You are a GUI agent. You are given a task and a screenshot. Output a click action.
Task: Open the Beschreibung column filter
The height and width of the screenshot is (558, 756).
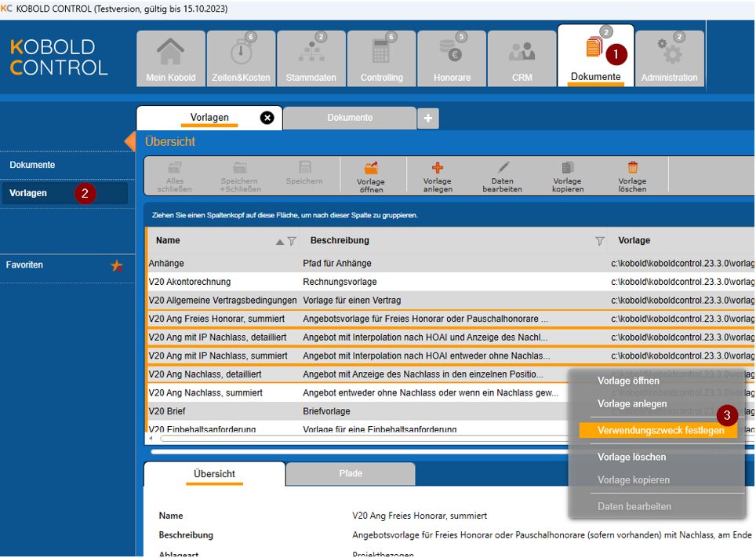(599, 241)
